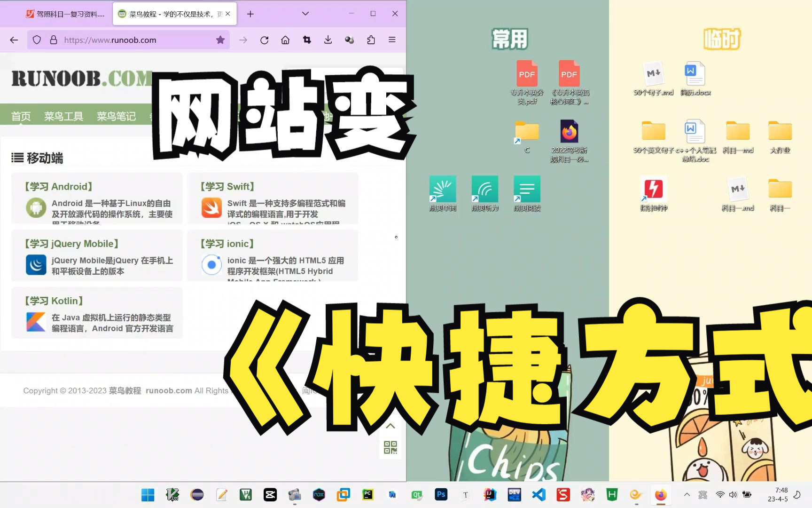This screenshot has height=508, width=812.
Task: Open the 《专升本英语核心词汇》 PDF on desktop
Action: pos(569,82)
